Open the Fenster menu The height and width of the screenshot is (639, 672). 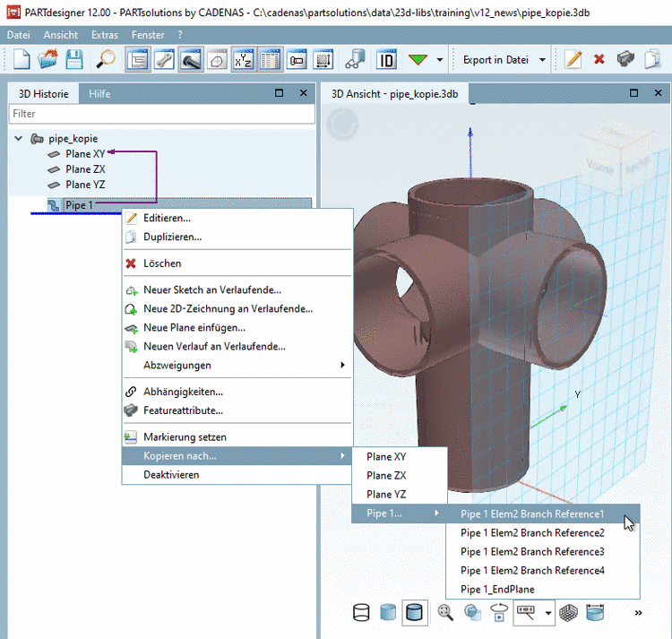[148, 35]
